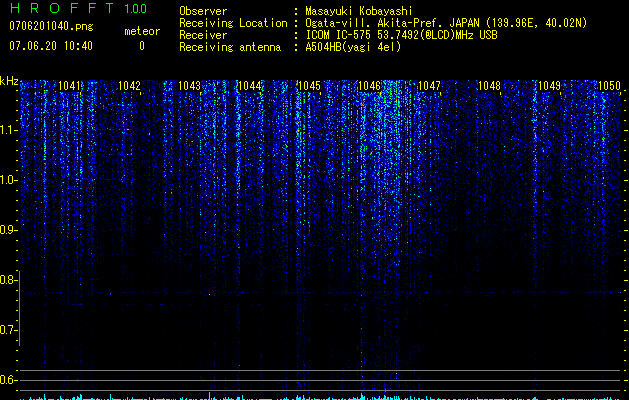Click version number 1.0.0
Image resolution: width=629 pixels, height=400 pixels.
click(135, 9)
